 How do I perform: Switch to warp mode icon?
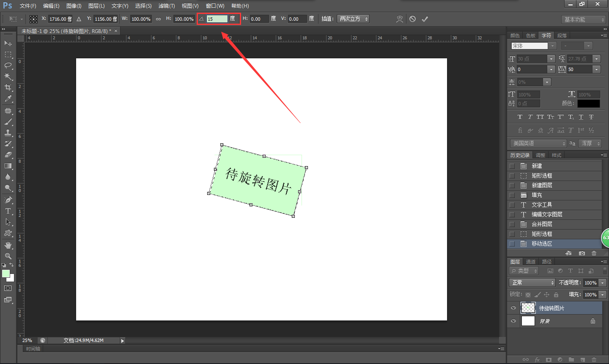pos(399,19)
